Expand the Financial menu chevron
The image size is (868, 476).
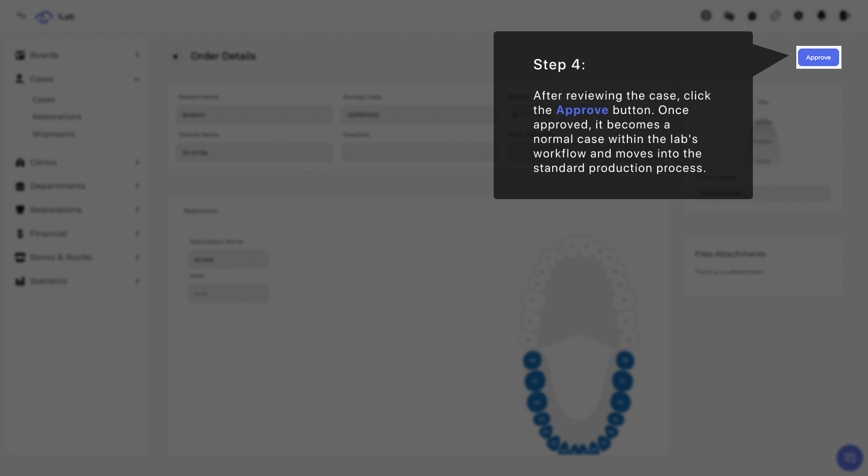pos(137,233)
